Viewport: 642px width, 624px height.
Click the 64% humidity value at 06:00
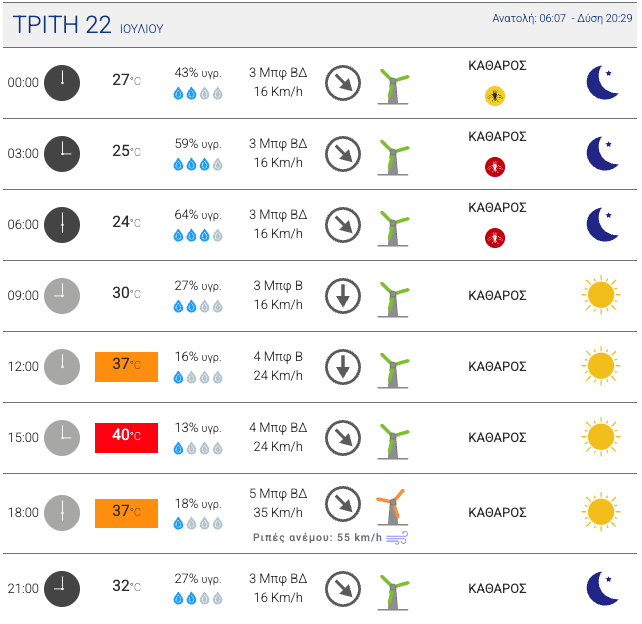pyautogui.click(x=197, y=215)
